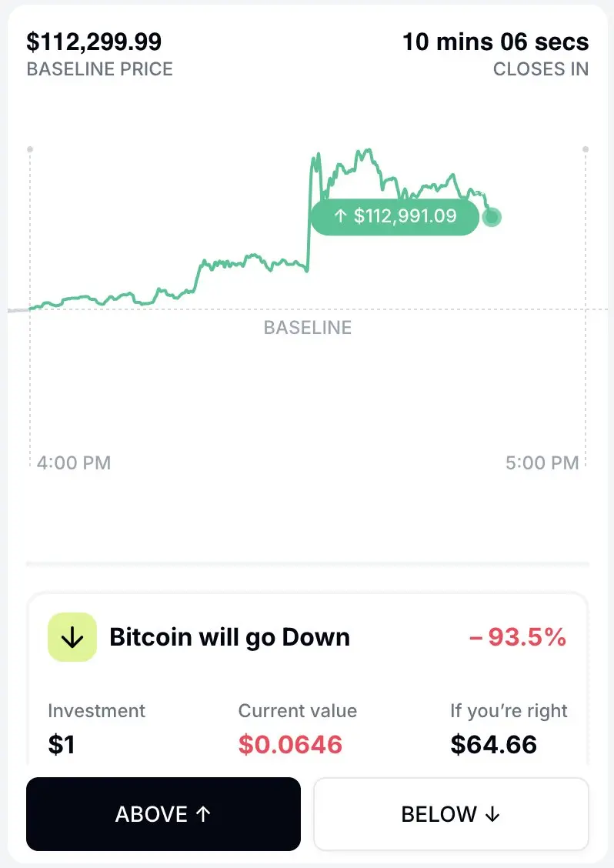Click the green down-arrow prediction icon
This screenshot has width=614, height=868.
pos(72,637)
